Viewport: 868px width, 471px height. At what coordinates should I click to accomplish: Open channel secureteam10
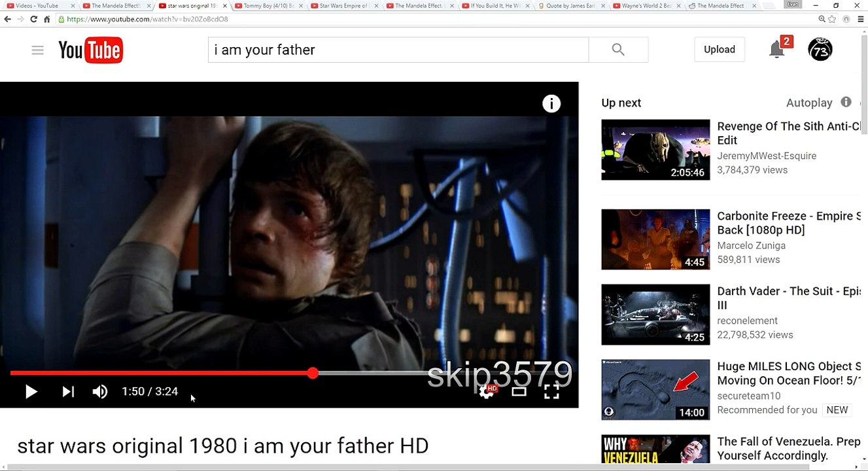click(x=749, y=396)
